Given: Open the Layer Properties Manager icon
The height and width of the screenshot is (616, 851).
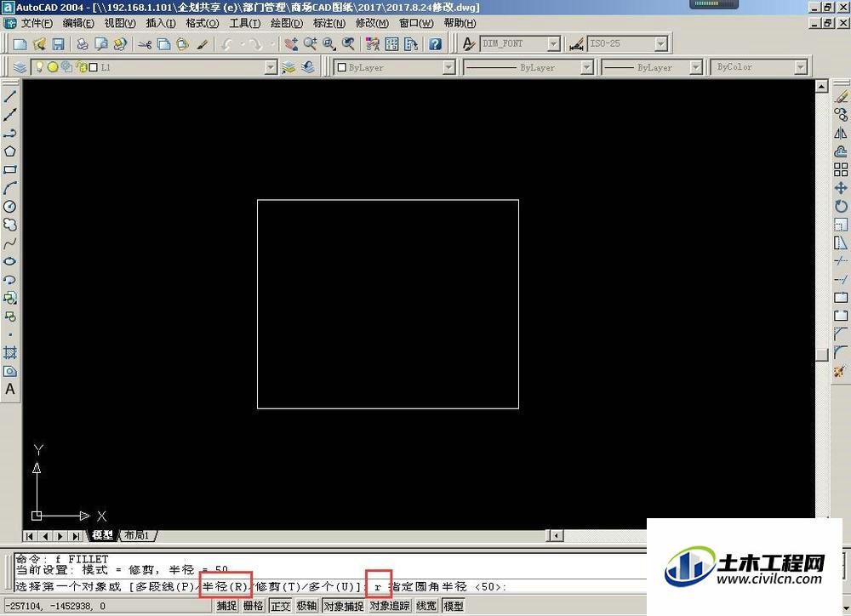Looking at the screenshot, I should pyautogui.click(x=20, y=67).
